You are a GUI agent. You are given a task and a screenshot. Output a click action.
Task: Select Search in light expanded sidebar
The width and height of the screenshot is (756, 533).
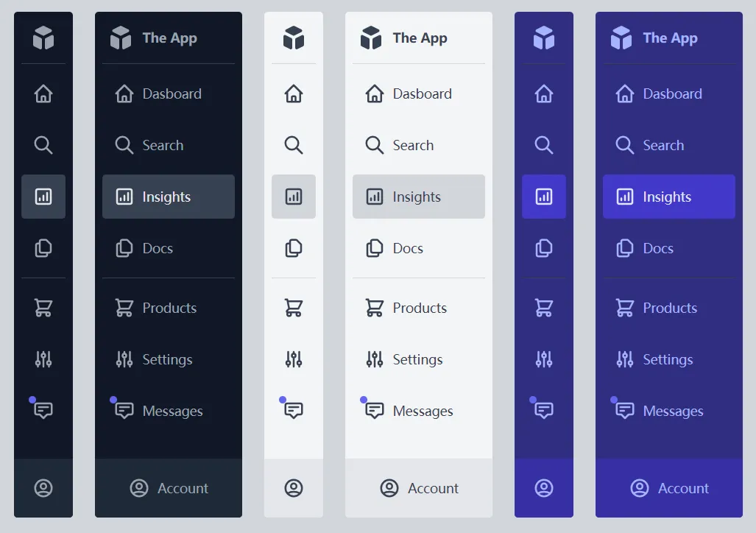pyautogui.click(x=419, y=145)
